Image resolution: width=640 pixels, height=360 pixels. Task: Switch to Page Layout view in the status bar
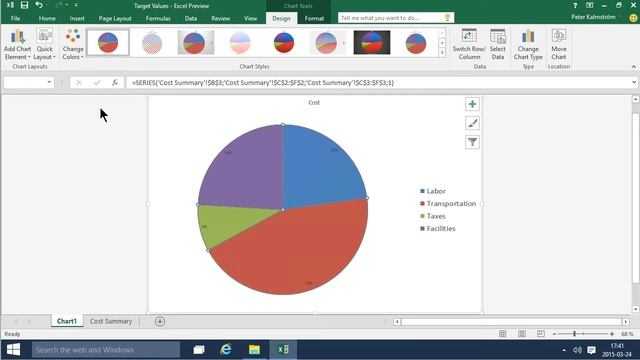coord(522,334)
